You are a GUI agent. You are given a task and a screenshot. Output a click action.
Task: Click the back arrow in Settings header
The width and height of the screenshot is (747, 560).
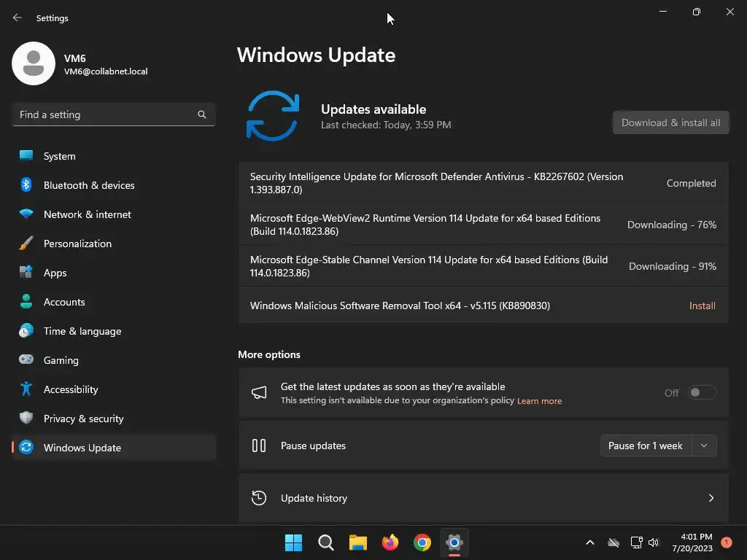pos(18,17)
